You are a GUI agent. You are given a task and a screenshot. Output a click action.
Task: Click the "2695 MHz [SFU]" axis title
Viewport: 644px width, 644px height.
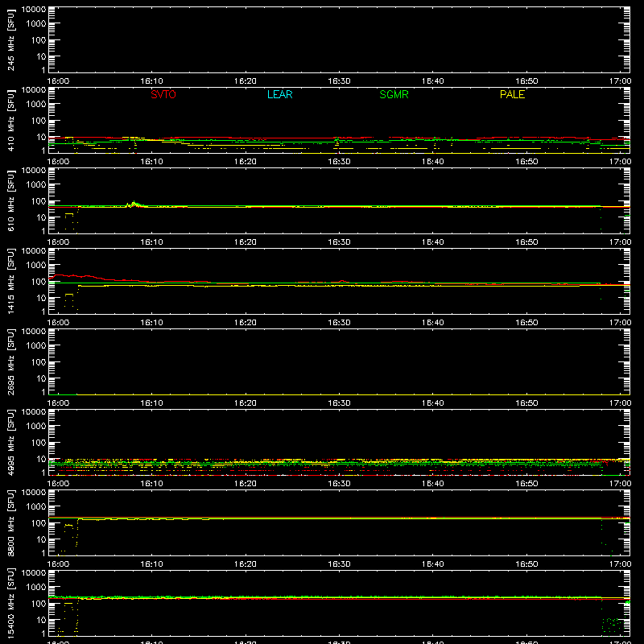pyautogui.click(x=10, y=361)
